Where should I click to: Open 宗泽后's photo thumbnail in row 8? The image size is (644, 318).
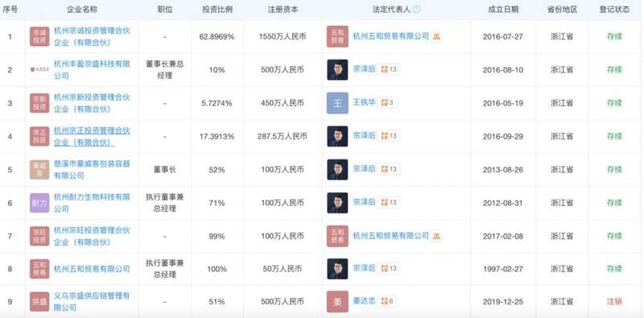337,269
